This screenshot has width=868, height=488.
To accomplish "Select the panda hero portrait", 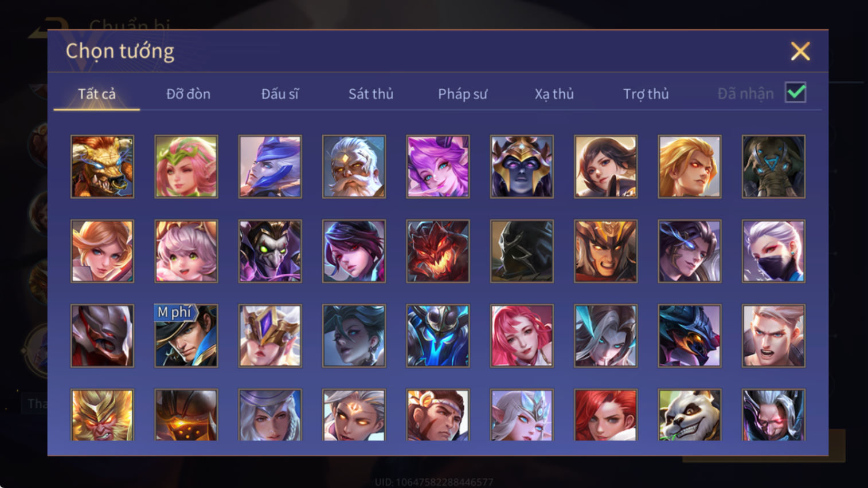I will pyautogui.click(x=690, y=415).
